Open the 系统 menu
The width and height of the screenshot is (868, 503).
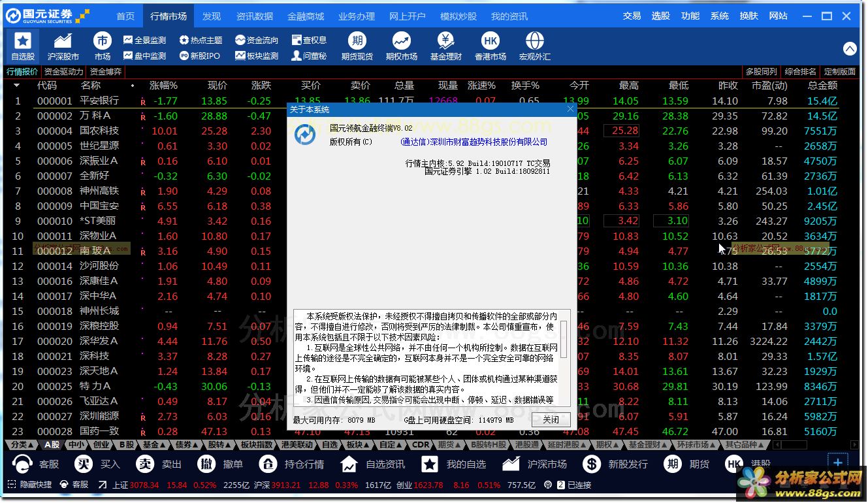719,16
